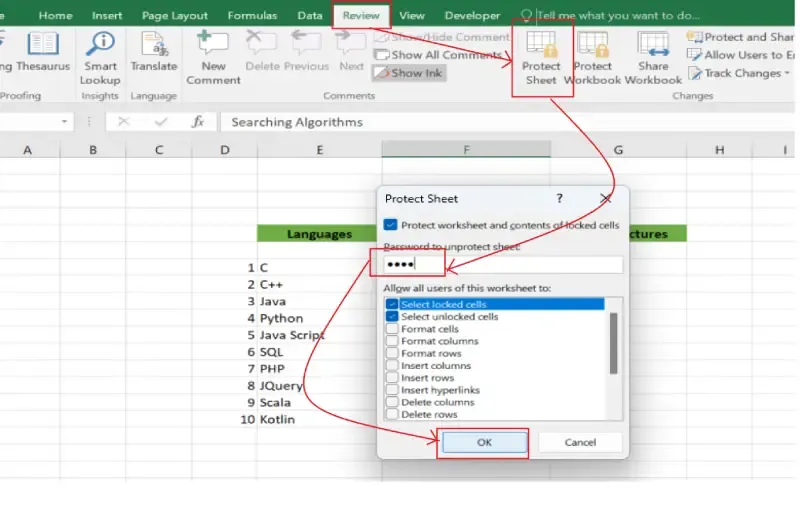
Task: Select column C header
Action: click(159, 150)
